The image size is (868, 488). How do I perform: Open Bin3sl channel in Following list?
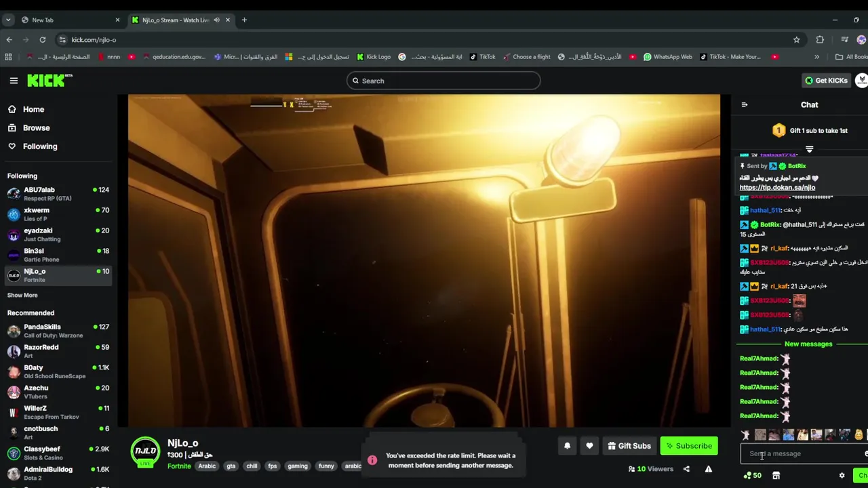[58, 255]
